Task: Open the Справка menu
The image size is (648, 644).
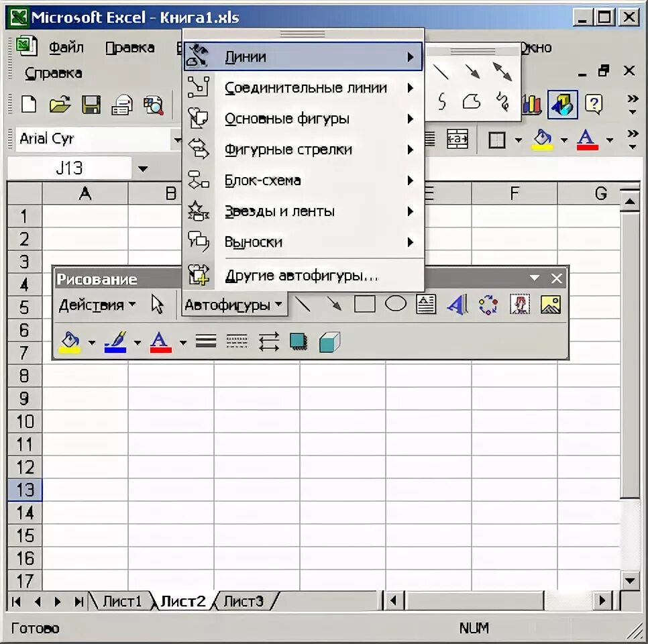Action: pos(53,73)
